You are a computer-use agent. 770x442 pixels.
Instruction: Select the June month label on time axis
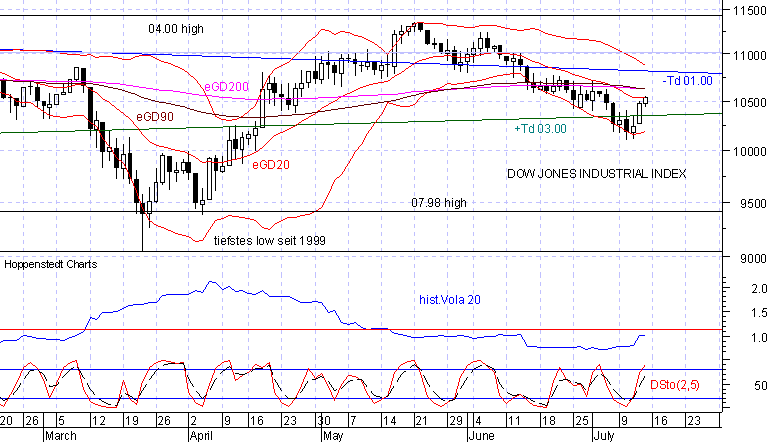[x=480, y=436]
